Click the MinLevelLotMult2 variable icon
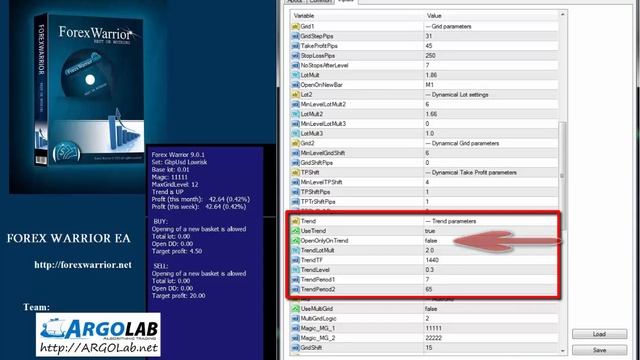 295,104
